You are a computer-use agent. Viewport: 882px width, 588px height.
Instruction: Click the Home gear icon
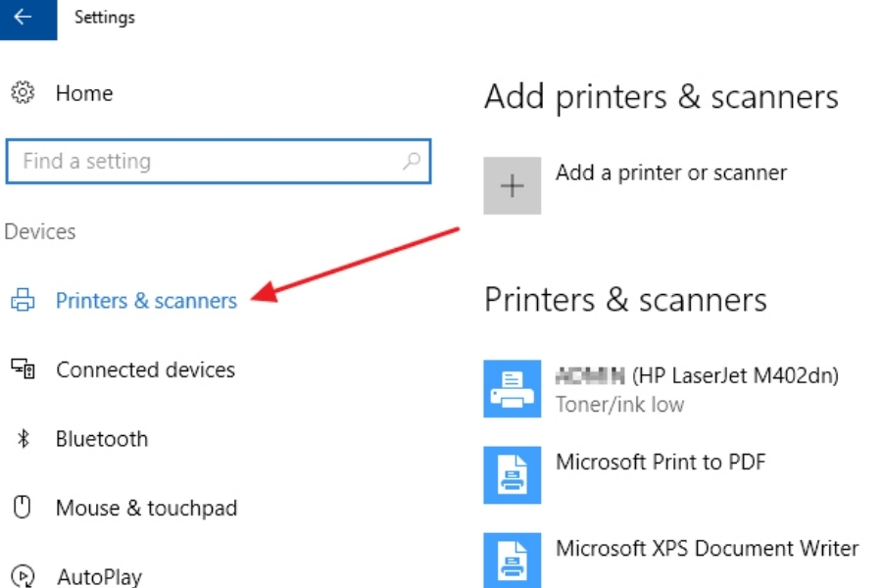[x=22, y=94]
